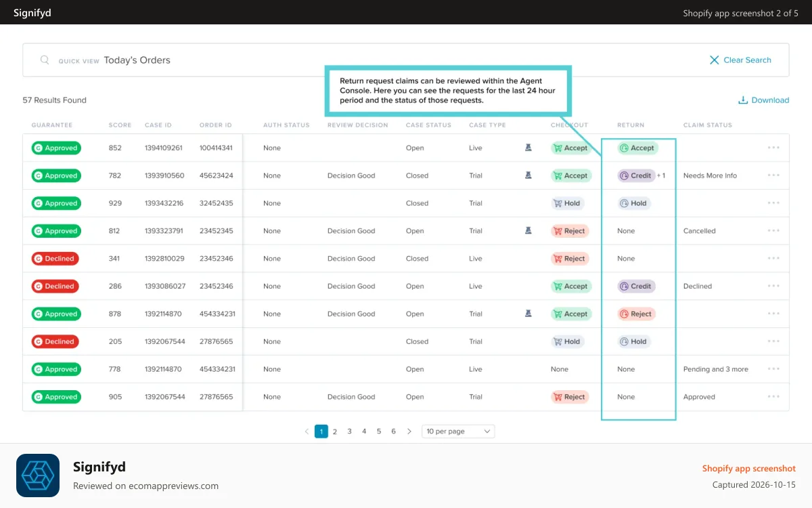Image resolution: width=812 pixels, height=508 pixels.
Task: Open three-dot menu in score 878 row
Action: [x=773, y=314]
